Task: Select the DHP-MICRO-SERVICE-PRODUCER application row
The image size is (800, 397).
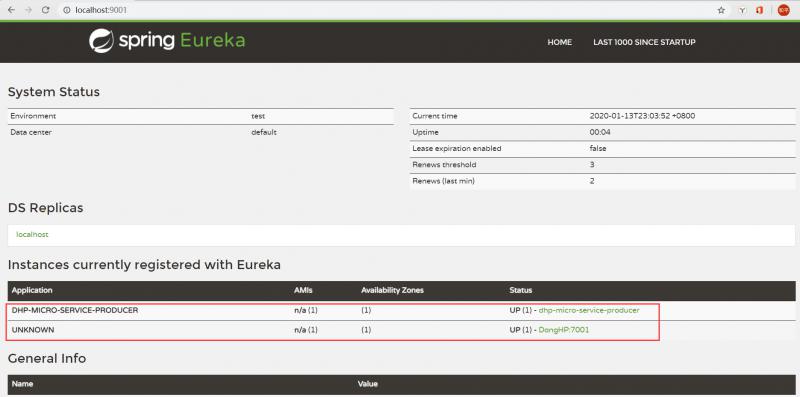Action: pyautogui.click(x=402, y=310)
